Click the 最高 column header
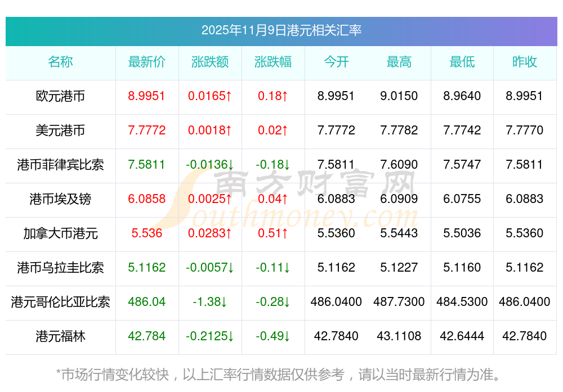The height and width of the screenshot is (392, 563). click(399, 62)
